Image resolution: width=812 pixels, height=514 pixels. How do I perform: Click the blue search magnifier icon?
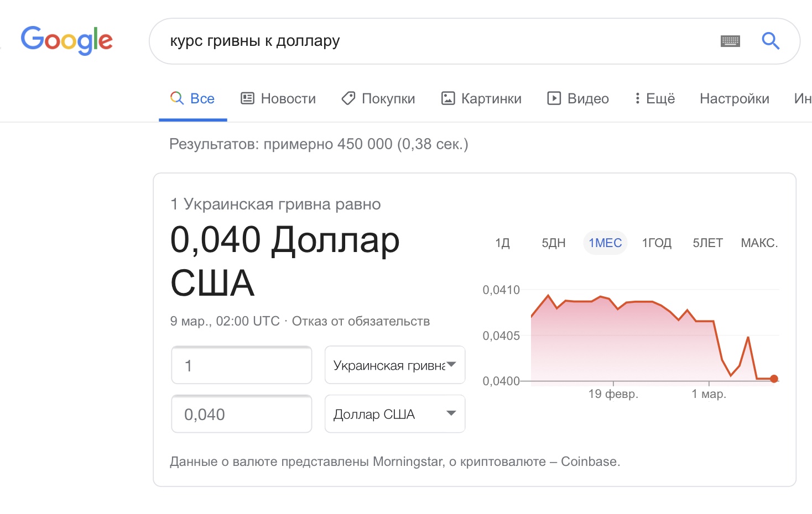[770, 41]
